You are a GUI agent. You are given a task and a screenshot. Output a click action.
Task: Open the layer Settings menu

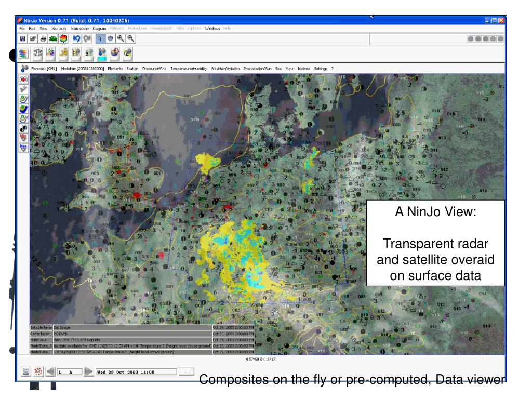[x=321, y=69]
